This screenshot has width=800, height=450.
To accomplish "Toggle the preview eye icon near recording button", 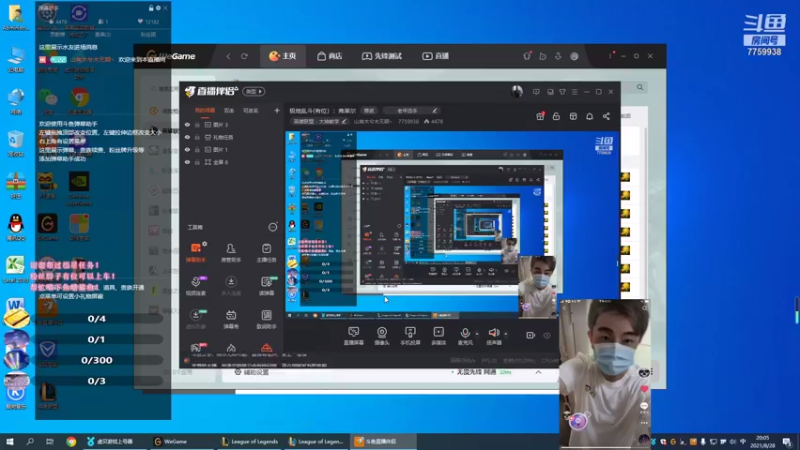I will pos(547,336).
